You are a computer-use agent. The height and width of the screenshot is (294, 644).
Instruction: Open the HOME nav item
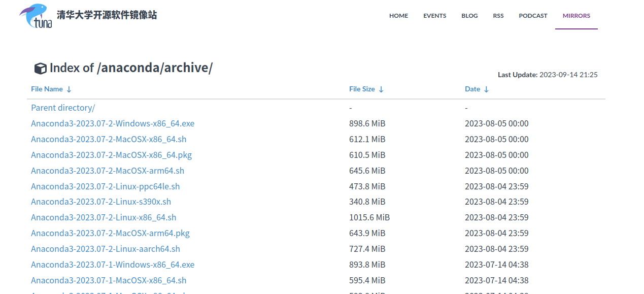[x=399, y=16]
